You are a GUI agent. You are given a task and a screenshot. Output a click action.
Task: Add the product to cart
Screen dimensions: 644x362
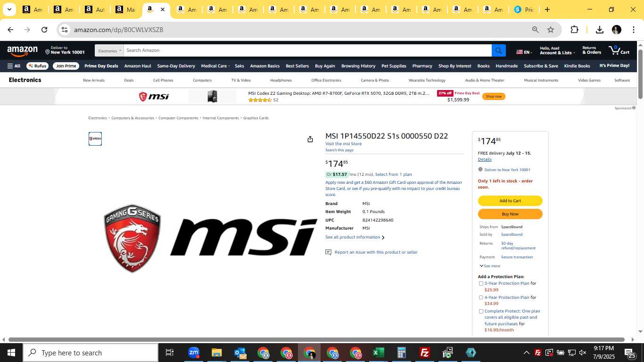pyautogui.click(x=510, y=201)
